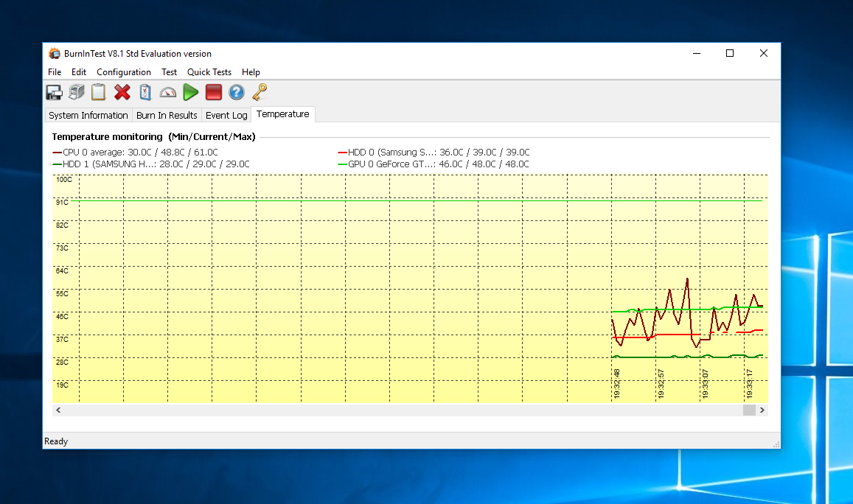Image resolution: width=853 pixels, height=504 pixels.
Task: Click the 91C axis label
Action: tap(62, 202)
